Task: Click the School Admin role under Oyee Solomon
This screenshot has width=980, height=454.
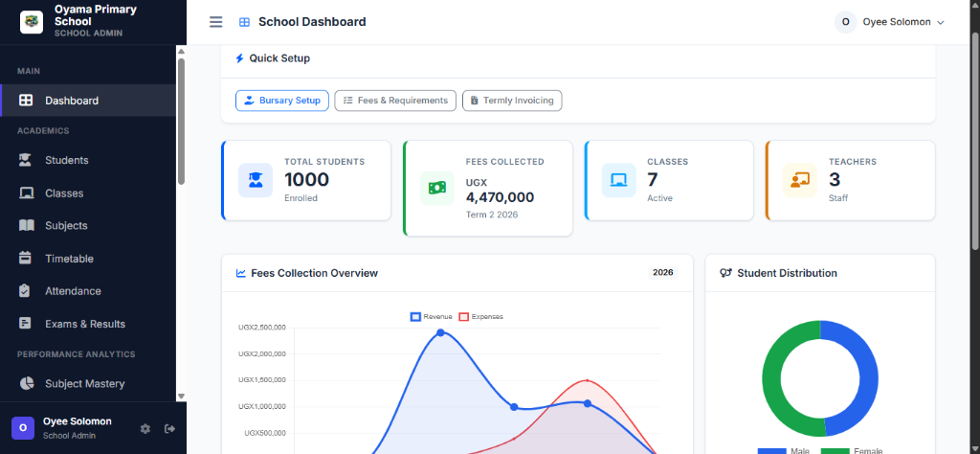Action: click(69, 435)
